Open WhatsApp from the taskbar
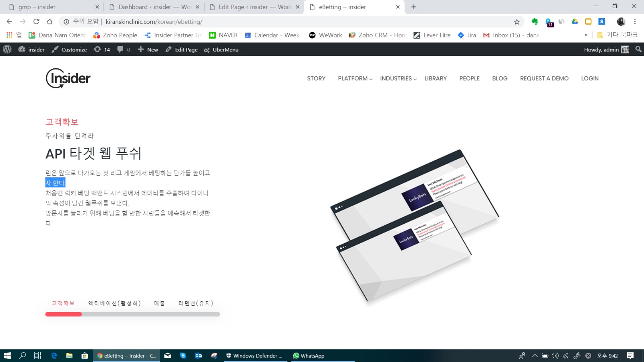This screenshot has height=362, width=644. (309, 356)
